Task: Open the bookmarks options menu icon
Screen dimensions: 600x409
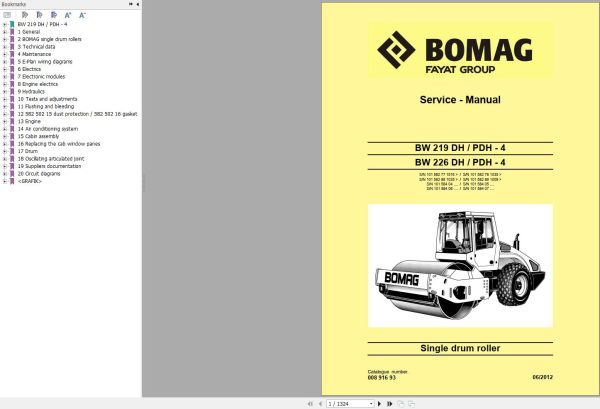Action: point(7,15)
